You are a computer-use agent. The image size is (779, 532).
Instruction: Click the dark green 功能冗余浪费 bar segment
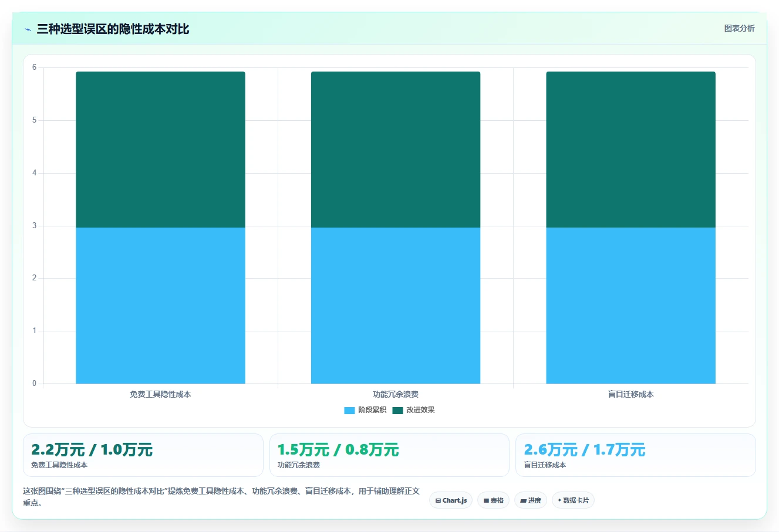coord(396,150)
